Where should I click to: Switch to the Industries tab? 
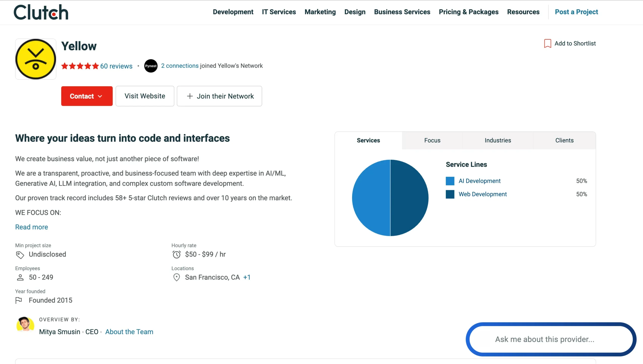point(497,140)
